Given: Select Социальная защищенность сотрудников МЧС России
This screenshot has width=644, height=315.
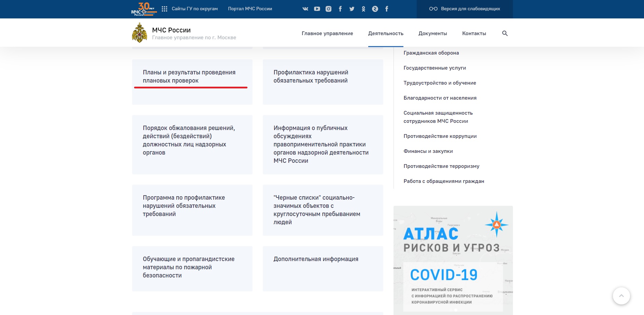Looking at the screenshot, I should click(438, 117).
